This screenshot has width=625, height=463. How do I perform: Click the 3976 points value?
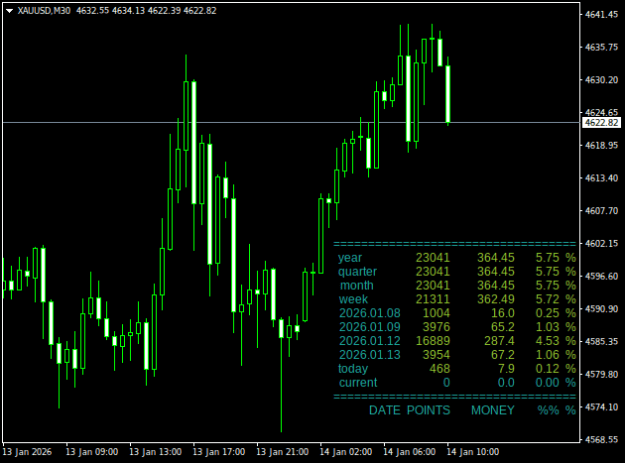pyautogui.click(x=436, y=327)
